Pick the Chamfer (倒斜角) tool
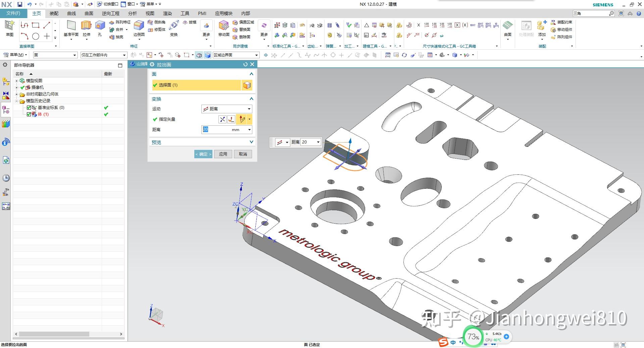 (x=156, y=22)
